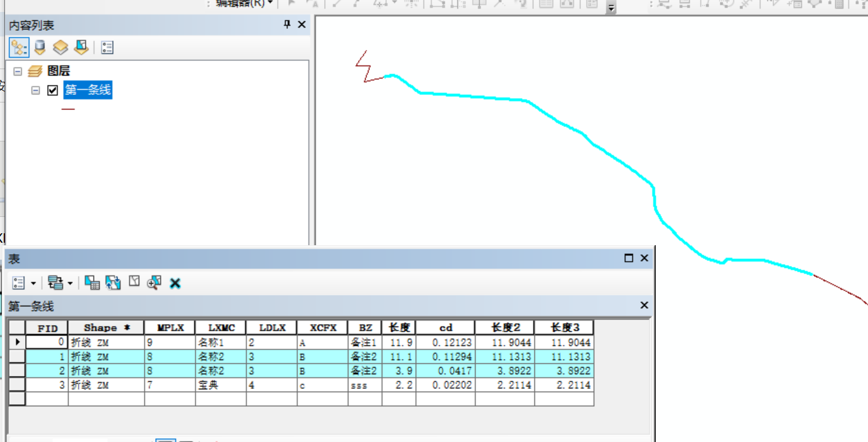This screenshot has width=868, height=442.
Task: Click the 名称1 cell
Action: pyautogui.click(x=220, y=343)
